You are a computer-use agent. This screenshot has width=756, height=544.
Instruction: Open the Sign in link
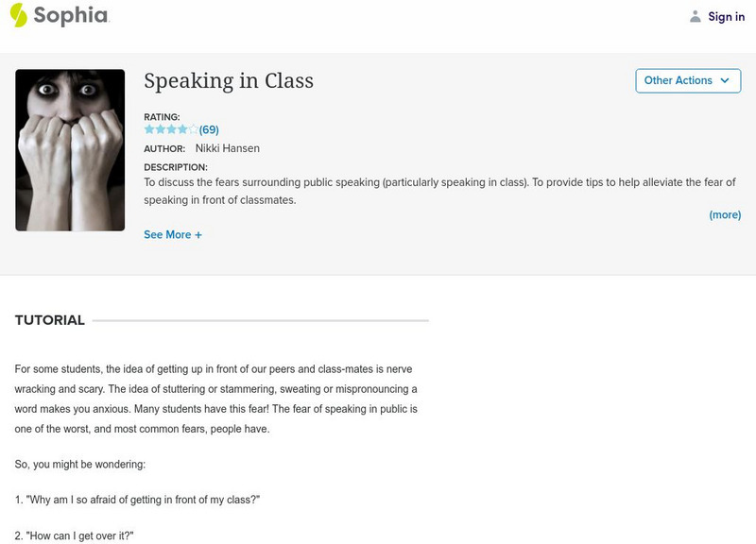point(726,16)
